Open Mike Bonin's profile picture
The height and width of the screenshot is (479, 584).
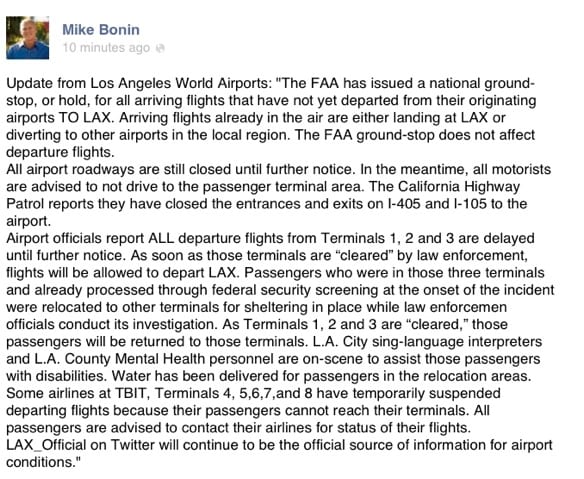(28, 38)
